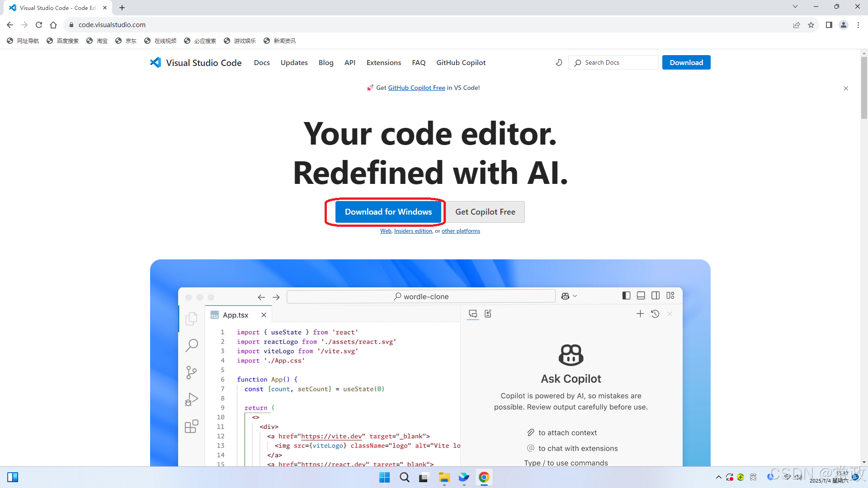Viewport: 868px width, 488px height.
Task: Click the browser home icon
Action: pyautogui.click(x=53, y=25)
